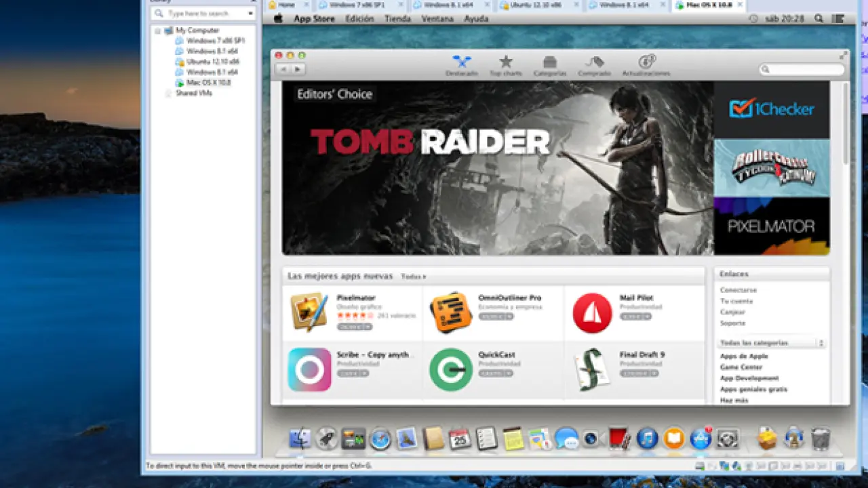The image size is (868, 488).
Task: Open the Todas las categorías dropdown
Action: coord(772,343)
